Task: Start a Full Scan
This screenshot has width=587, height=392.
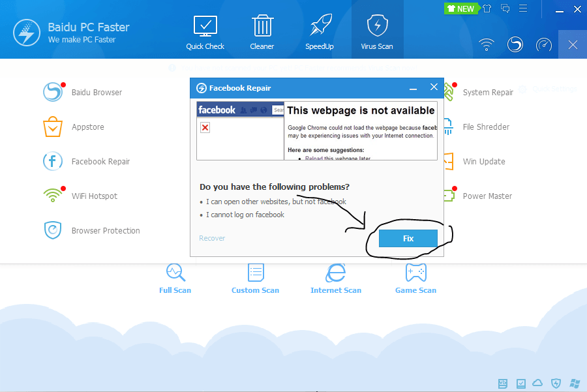Action: 175,273
